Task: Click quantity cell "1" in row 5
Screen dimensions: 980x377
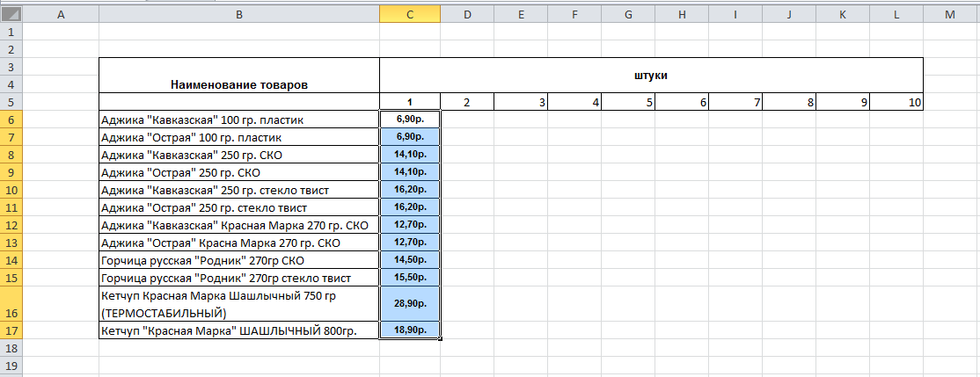Action: (x=410, y=102)
